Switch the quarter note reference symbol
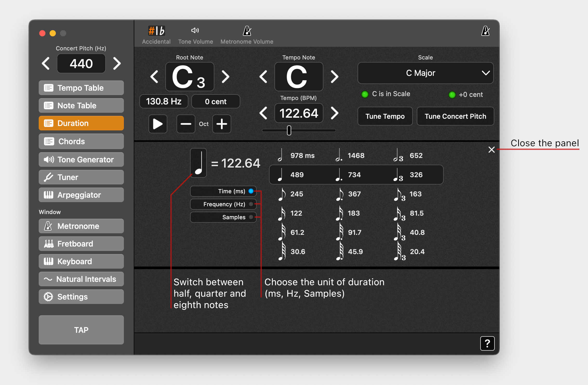This screenshot has width=588, height=385. pyautogui.click(x=198, y=163)
